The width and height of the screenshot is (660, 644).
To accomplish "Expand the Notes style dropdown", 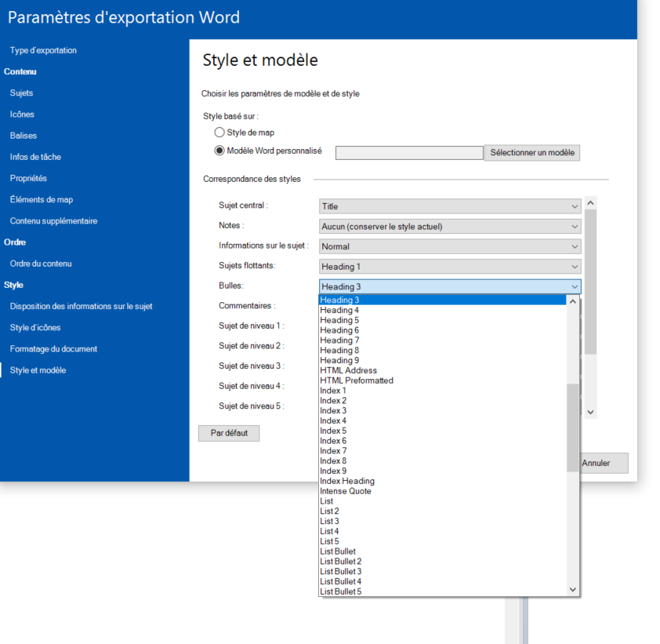I will (x=450, y=227).
